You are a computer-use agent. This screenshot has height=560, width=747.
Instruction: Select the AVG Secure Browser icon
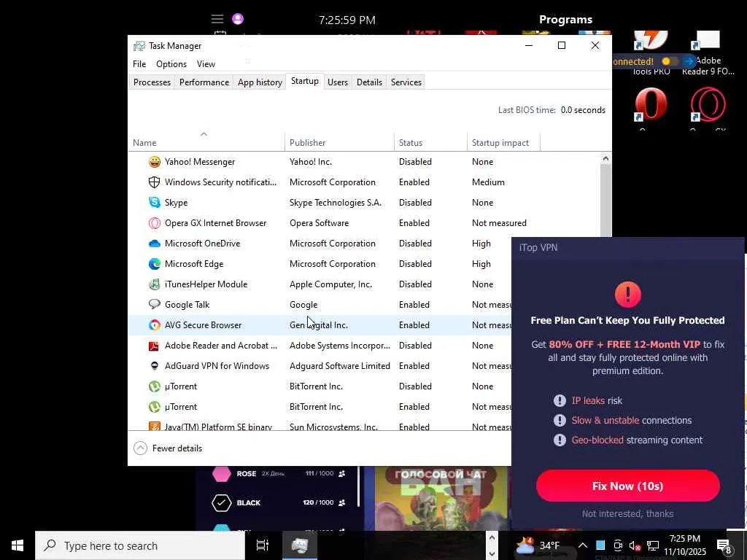tap(155, 325)
